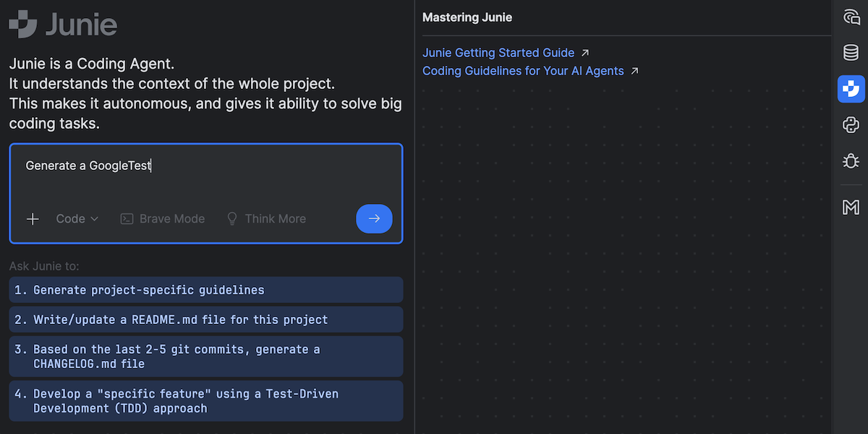Open the AI Assistant chat tool window
The width and height of the screenshot is (868, 434).
[851, 17]
